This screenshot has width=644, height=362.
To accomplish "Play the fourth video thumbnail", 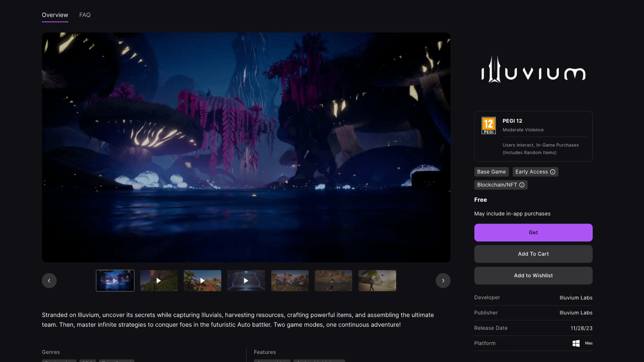I will [x=246, y=281].
